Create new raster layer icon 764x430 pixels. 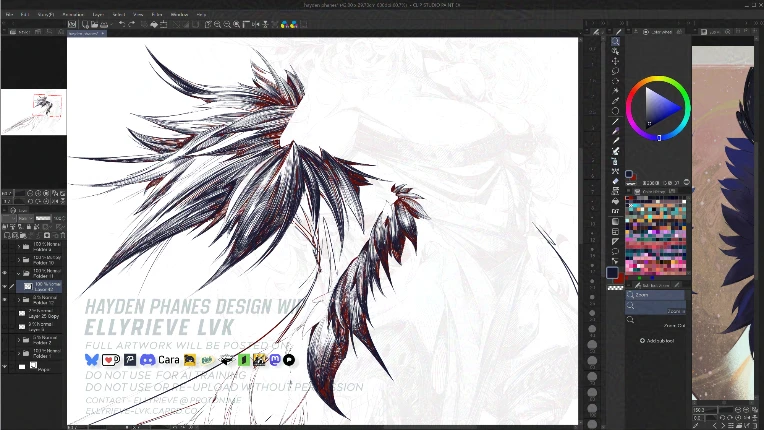click(x=5, y=235)
